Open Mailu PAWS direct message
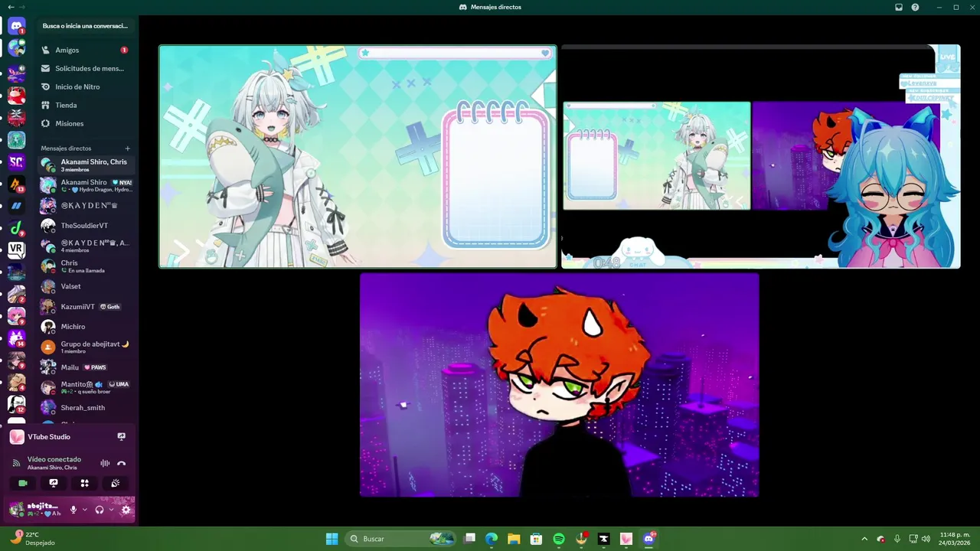The image size is (980, 551). click(x=86, y=367)
